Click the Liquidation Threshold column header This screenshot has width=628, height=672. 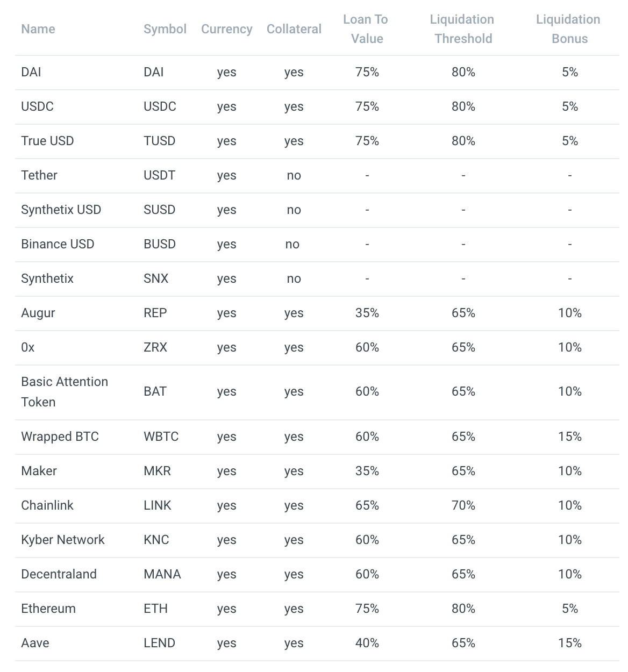coord(463,29)
